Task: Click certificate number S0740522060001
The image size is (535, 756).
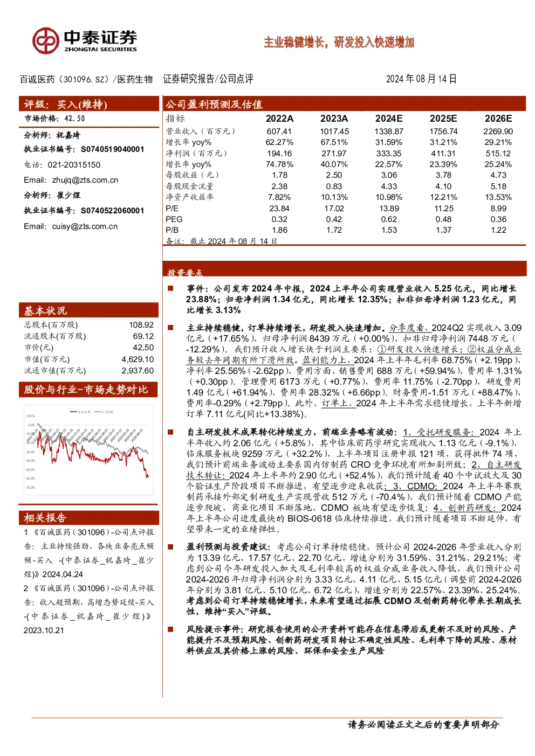Action: (113, 211)
